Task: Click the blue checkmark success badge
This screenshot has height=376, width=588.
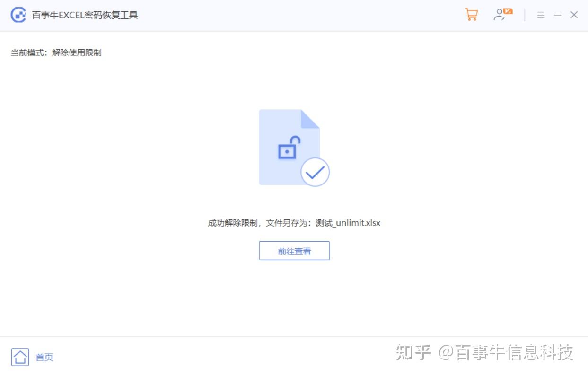Action: [x=315, y=172]
